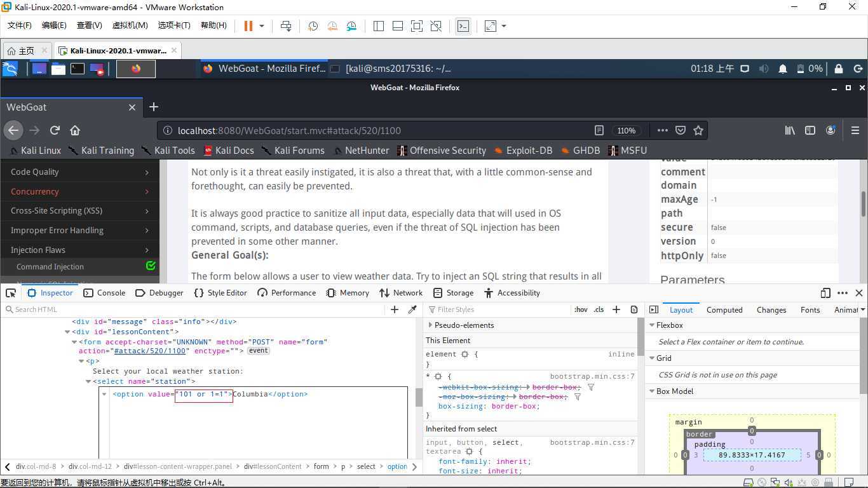Take a VMware snapshot

coord(313,26)
